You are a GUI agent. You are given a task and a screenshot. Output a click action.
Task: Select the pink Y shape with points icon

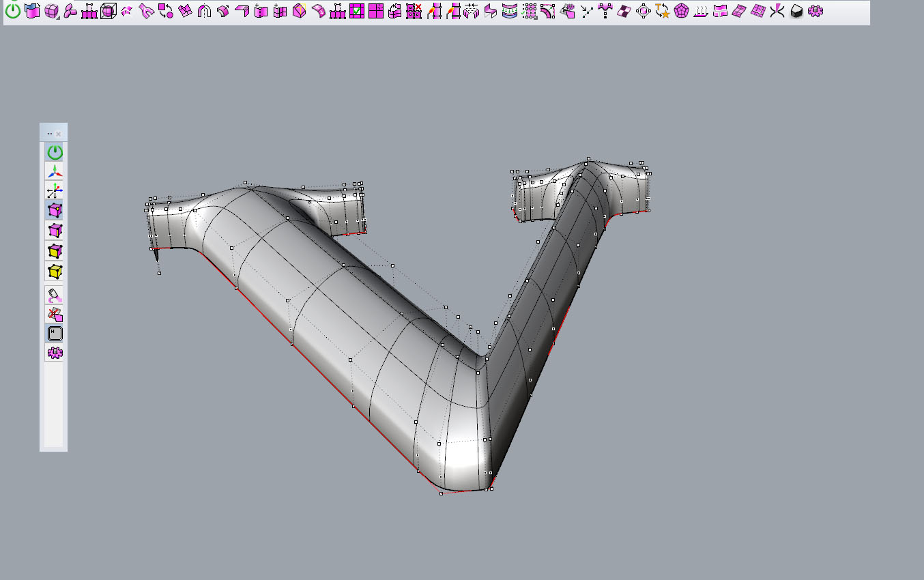tap(605, 11)
